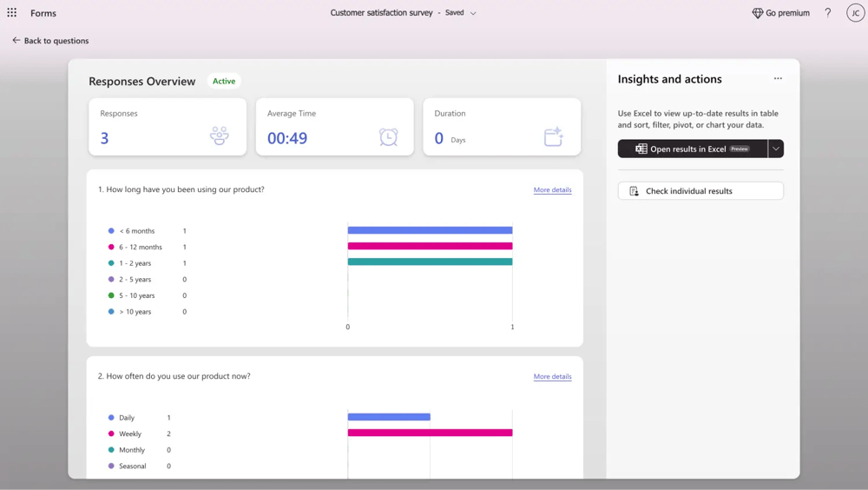Viewport: 868px width, 490px height.
Task: Open the JC account profile avatar
Action: (854, 13)
